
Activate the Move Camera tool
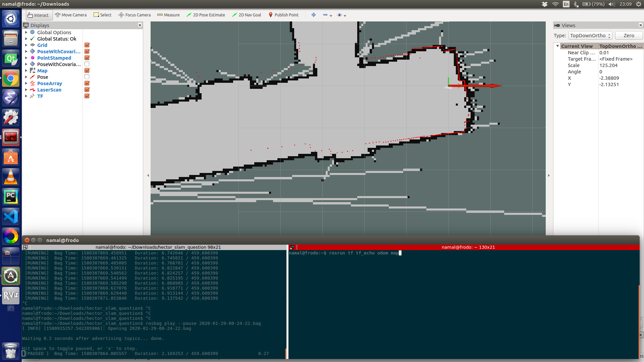click(x=71, y=15)
